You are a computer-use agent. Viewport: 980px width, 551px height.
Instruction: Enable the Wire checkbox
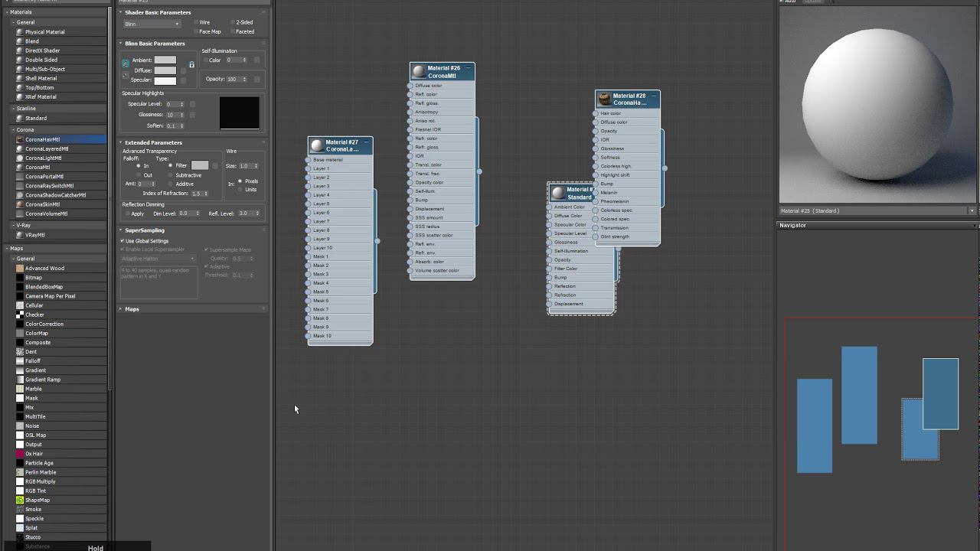(x=196, y=22)
